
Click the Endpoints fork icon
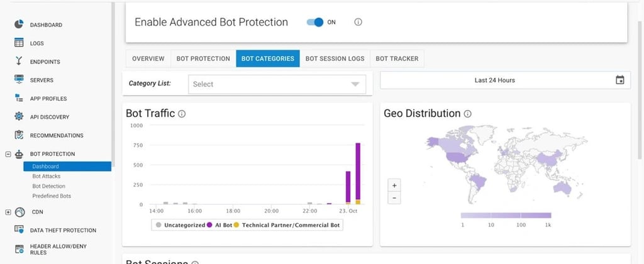point(19,62)
